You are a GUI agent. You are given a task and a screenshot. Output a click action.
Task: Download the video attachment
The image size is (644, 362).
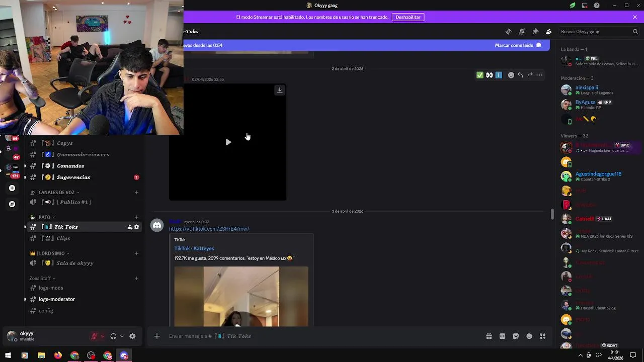(280, 90)
